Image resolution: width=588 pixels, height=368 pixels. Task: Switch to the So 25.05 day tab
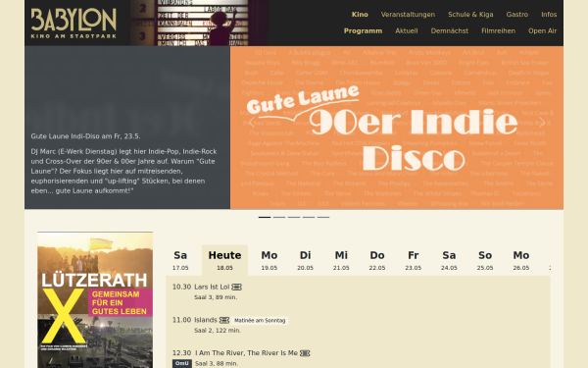(485, 260)
